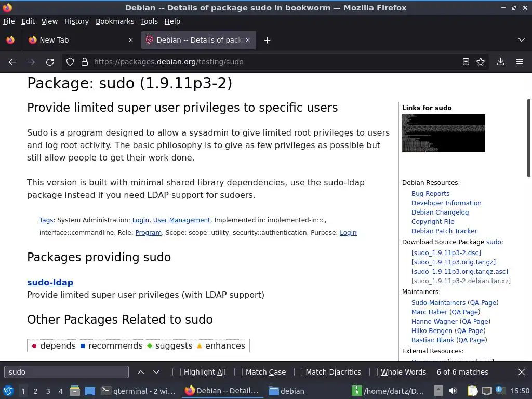The height and width of the screenshot is (399, 532).
Task: Switch to virtual desktop 2
Action: [x=36, y=391]
